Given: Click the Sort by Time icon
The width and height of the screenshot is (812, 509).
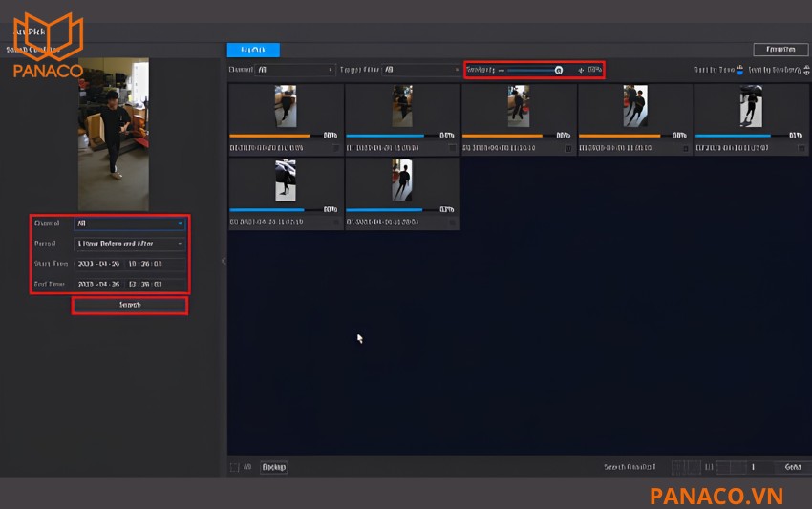Looking at the screenshot, I should [740, 70].
